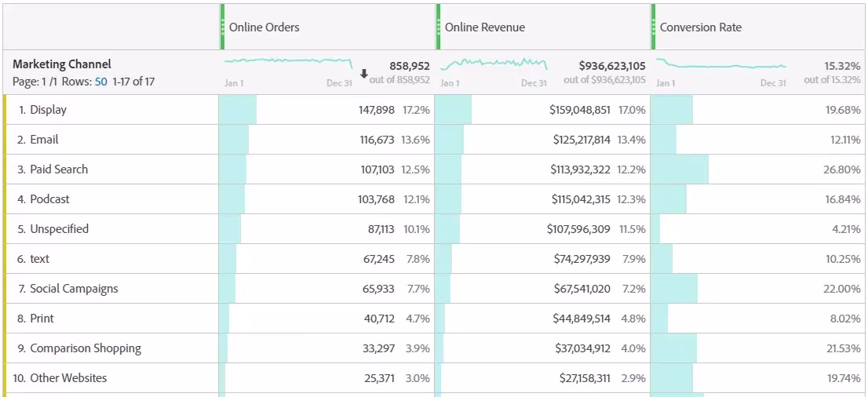Image resolution: width=868 pixels, height=397 pixels.
Task: Click Paid Search's 26.80% conversion rate cell
Action: [x=759, y=169]
